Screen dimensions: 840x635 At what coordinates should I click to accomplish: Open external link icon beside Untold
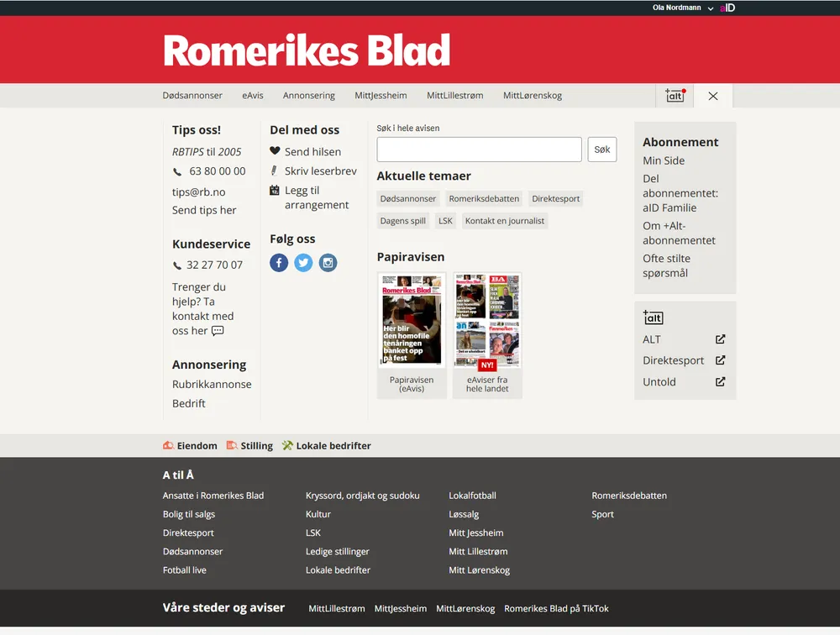tap(720, 381)
